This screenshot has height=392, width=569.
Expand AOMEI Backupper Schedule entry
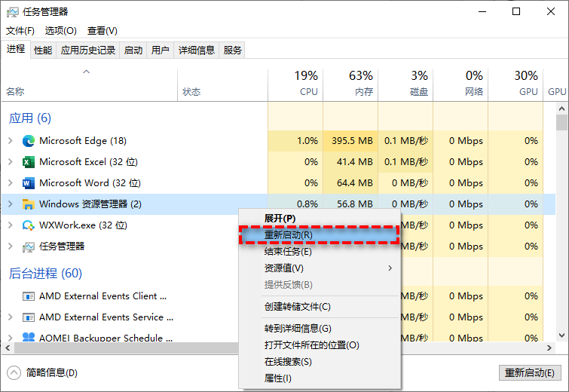click(11, 338)
